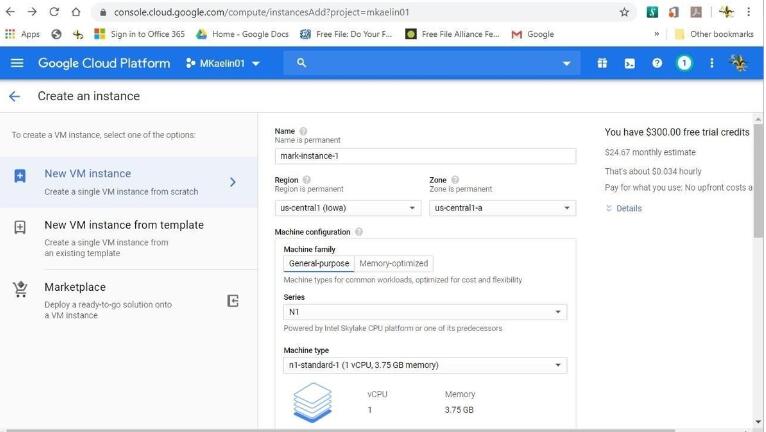Show help for the Zone field

(x=455, y=180)
